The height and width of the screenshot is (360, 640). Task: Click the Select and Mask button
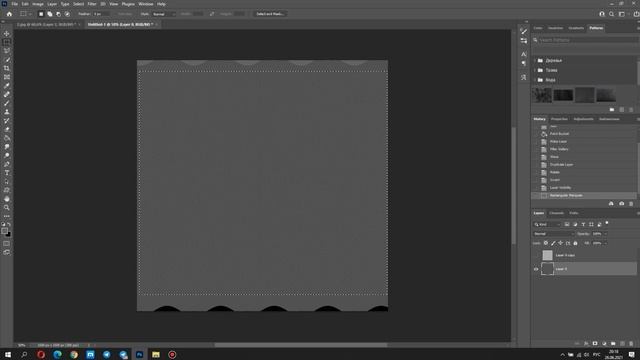coord(270,14)
